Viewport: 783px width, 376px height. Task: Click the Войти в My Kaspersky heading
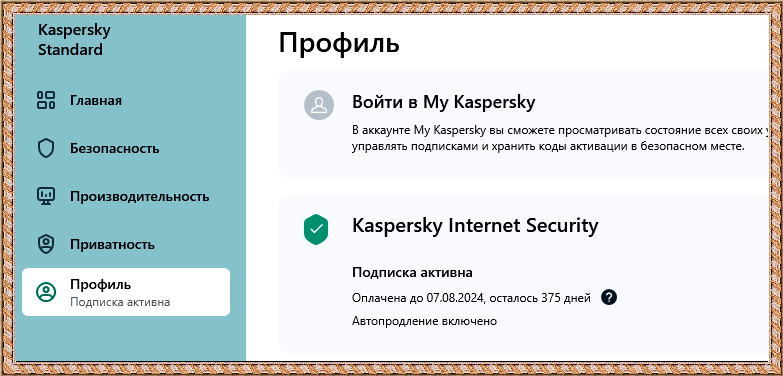443,102
